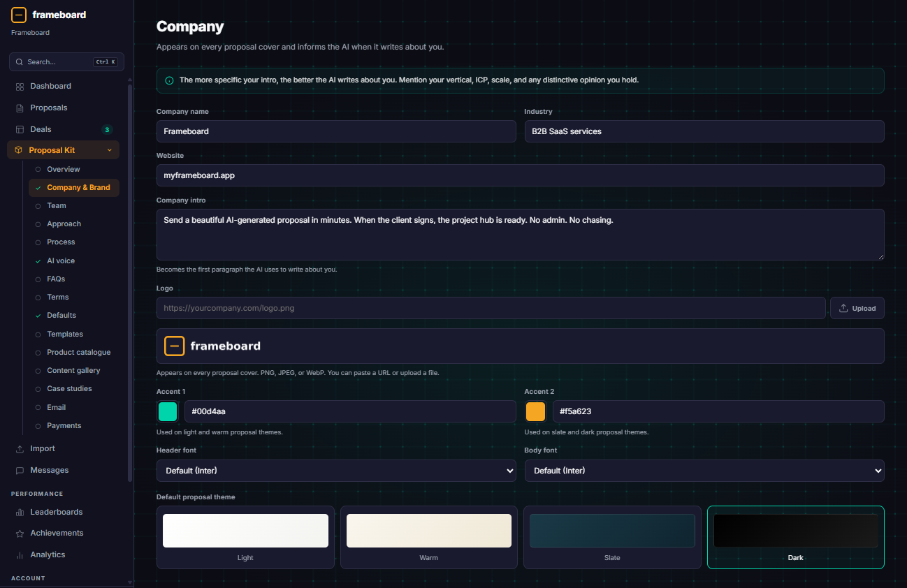The height and width of the screenshot is (588, 907).
Task: Open the Leaderboards page
Action: click(x=64, y=513)
